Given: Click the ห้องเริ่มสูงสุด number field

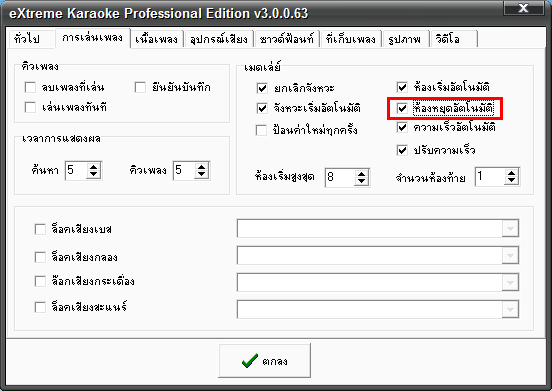Looking at the screenshot, I should pos(340,177).
